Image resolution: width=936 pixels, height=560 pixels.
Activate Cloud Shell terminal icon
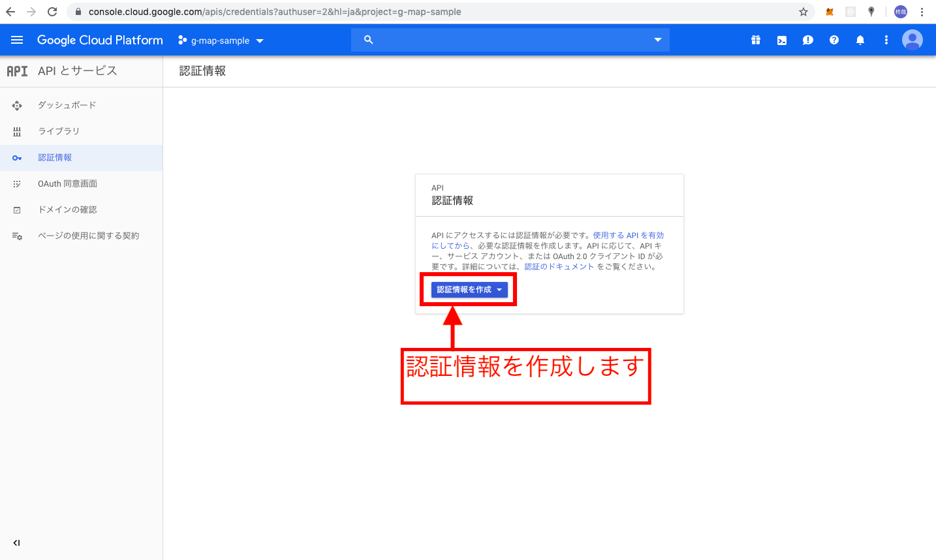pyautogui.click(x=781, y=40)
